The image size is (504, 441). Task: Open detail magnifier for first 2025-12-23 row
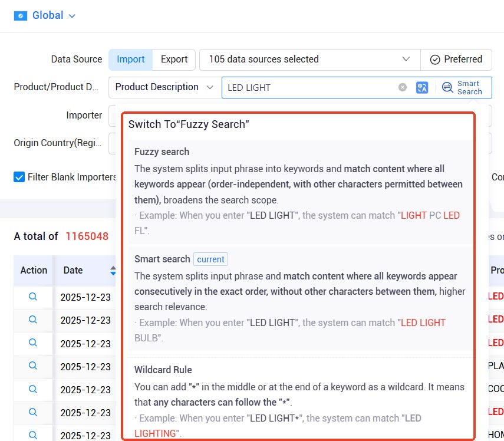tap(33, 297)
